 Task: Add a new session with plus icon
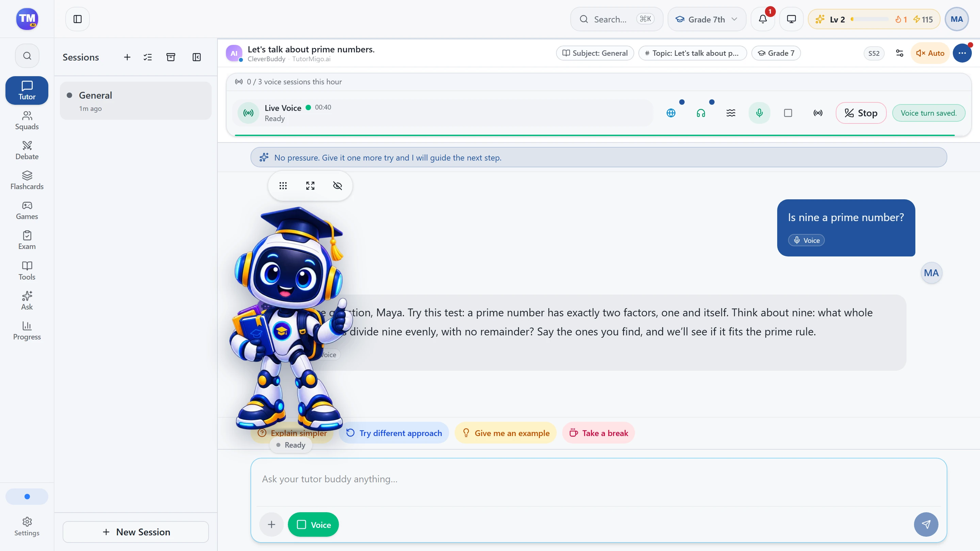click(127, 57)
